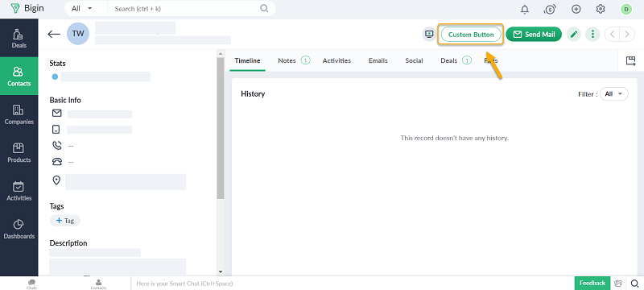Click the scrollbar down arrow

tap(221, 271)
